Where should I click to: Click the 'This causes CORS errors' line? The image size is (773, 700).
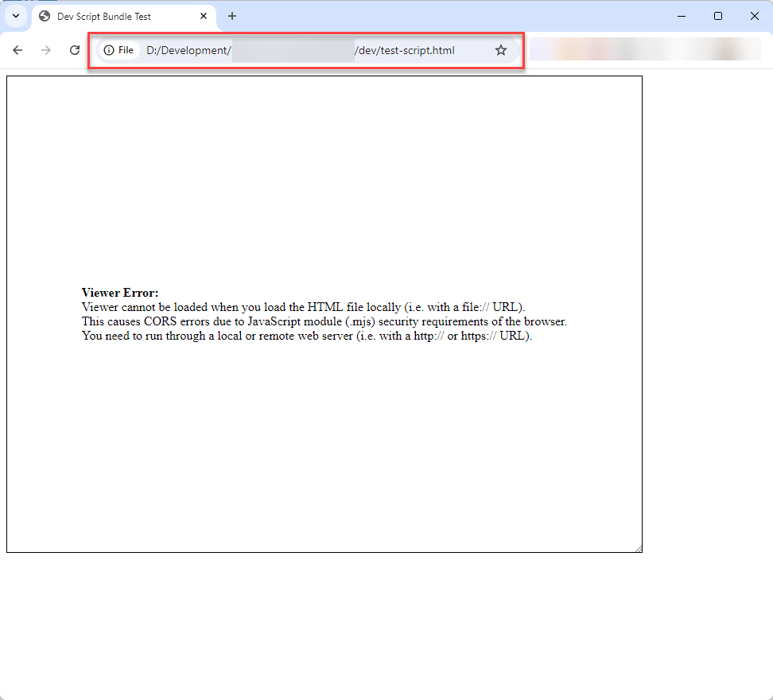[x=324, y=321]
